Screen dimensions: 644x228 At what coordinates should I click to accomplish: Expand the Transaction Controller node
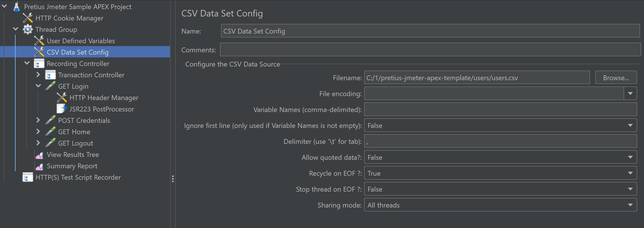38,75
